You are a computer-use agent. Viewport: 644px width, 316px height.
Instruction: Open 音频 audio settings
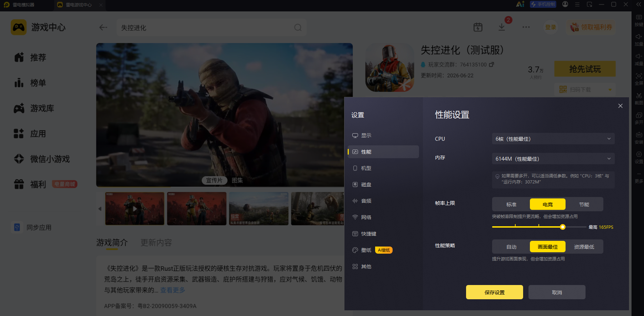383,201
